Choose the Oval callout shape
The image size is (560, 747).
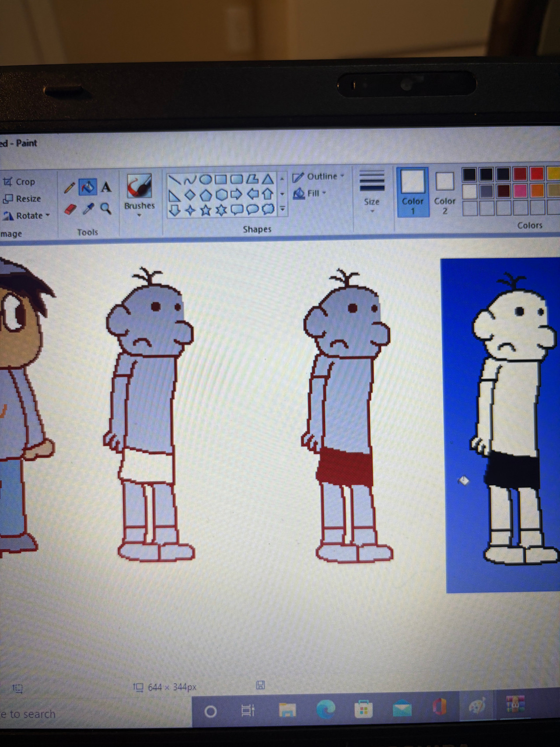coord(252,209)
